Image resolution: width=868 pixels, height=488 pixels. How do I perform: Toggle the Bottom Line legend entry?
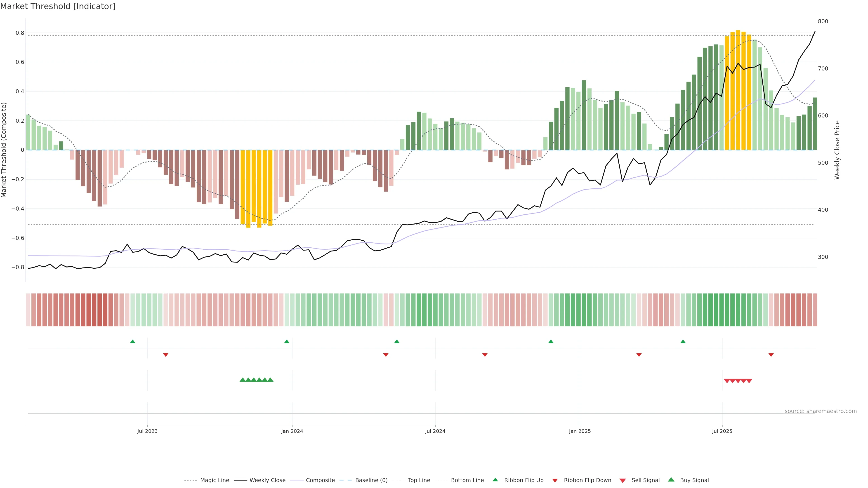click(x=467, y=480)
